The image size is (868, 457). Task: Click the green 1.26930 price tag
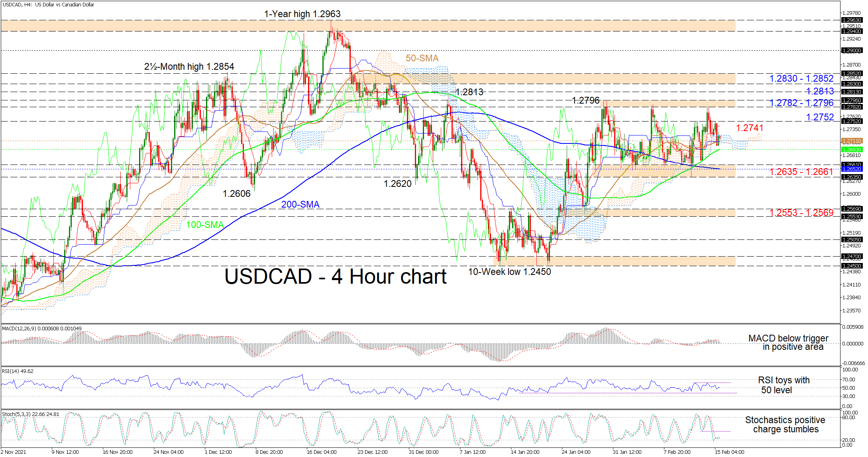[852, 149]
